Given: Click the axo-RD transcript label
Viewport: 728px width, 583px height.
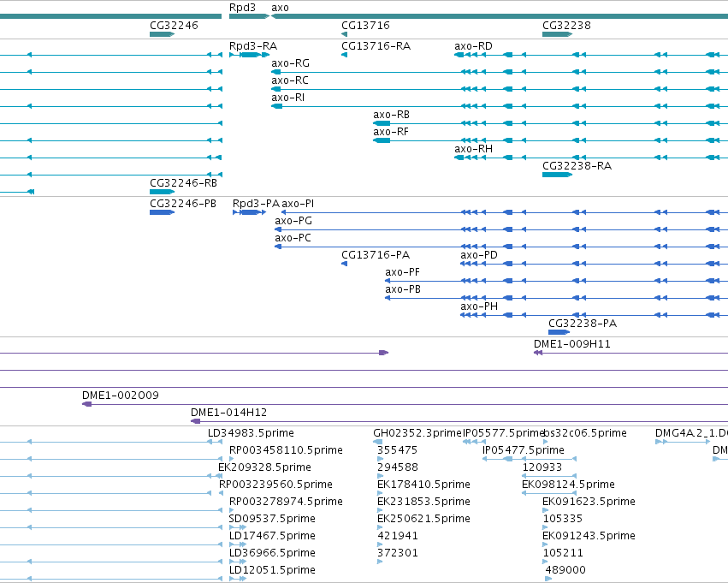Looking at the screenshot, I should click(473, 46).
